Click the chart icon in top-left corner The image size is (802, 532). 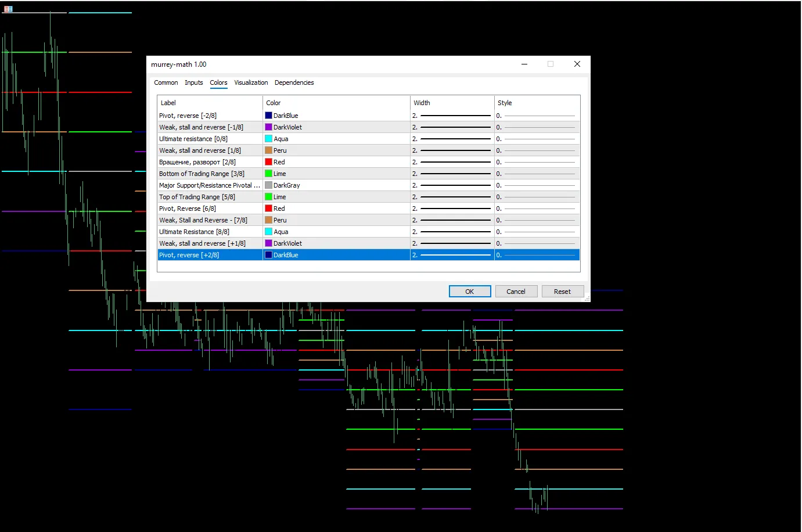pyautogui.click(x=8, y=9)
